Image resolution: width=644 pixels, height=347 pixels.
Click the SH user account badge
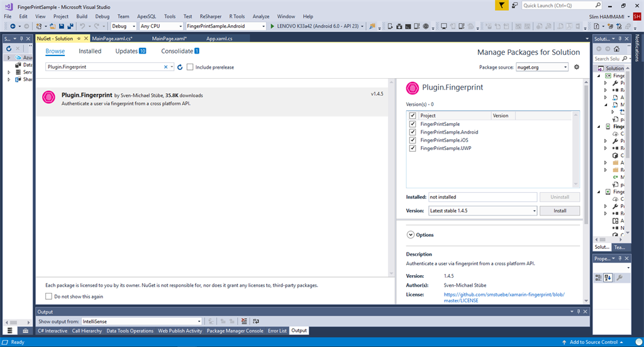pyautogui.click(x=637, y=16)
